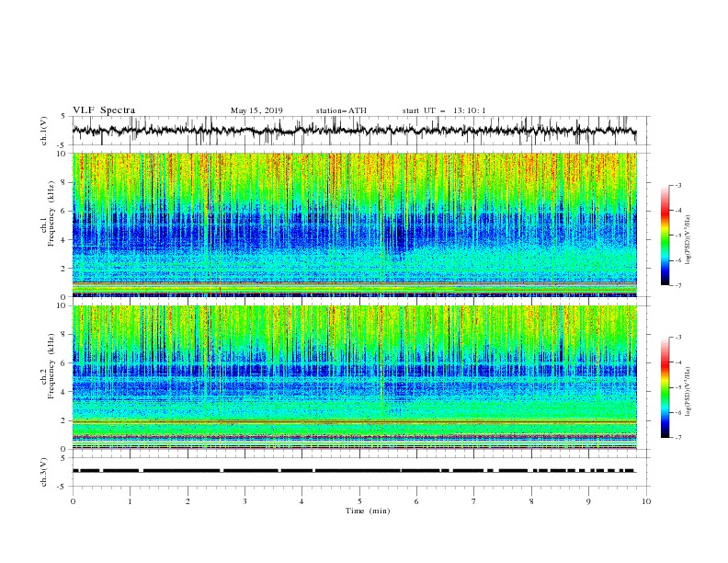Click the "-5" tick of ch.3(V) axis
Image resolution: width=728 pixels, height=563 pixels.
coord(63,487)
